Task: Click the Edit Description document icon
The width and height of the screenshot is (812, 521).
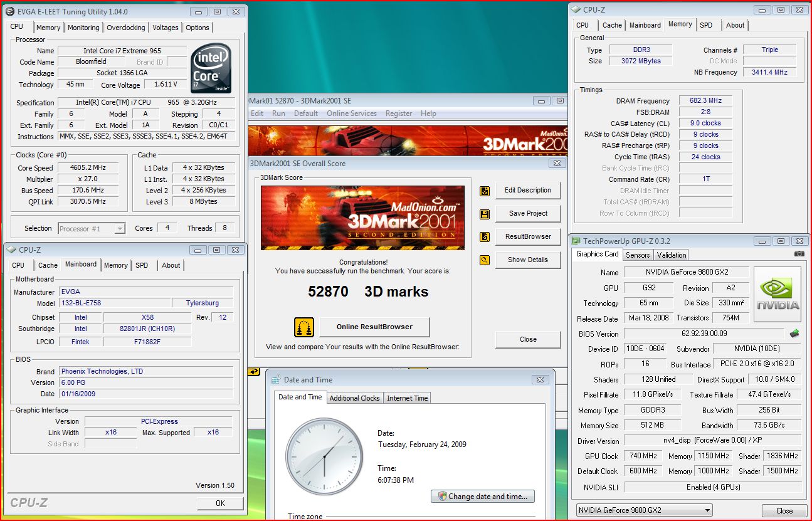Action: [x=484, y=191]
